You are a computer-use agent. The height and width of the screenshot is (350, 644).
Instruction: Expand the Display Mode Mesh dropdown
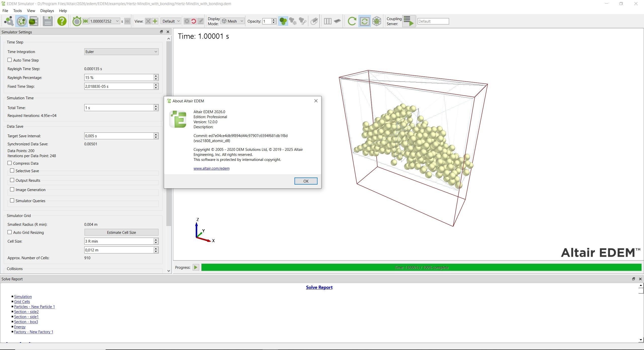(233, 21)
